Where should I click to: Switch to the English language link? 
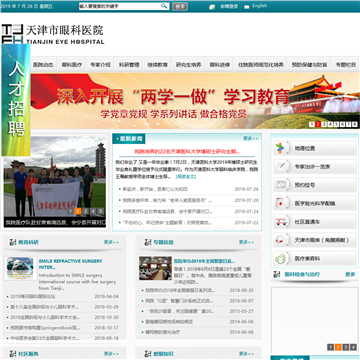click(259, 6)
